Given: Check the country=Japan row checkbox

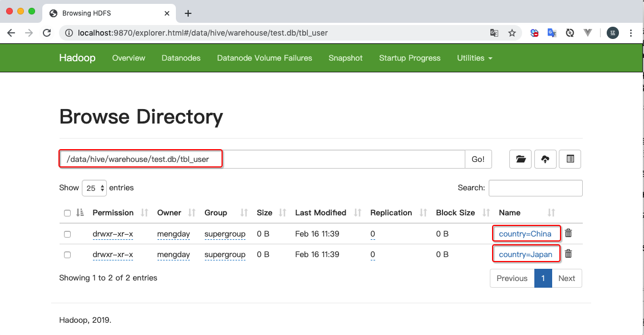Looking at the screenshot, I should pyautogui.click(x=67, y=255).
